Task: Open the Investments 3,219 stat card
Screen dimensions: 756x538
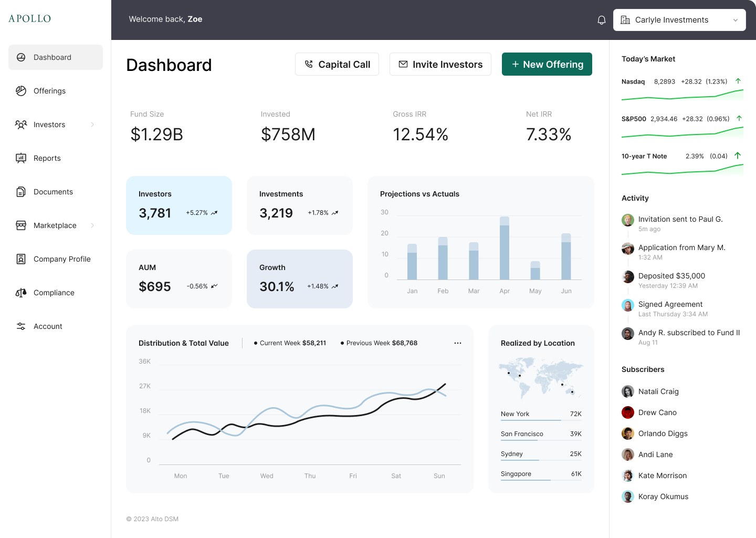Action: [300, 205]
